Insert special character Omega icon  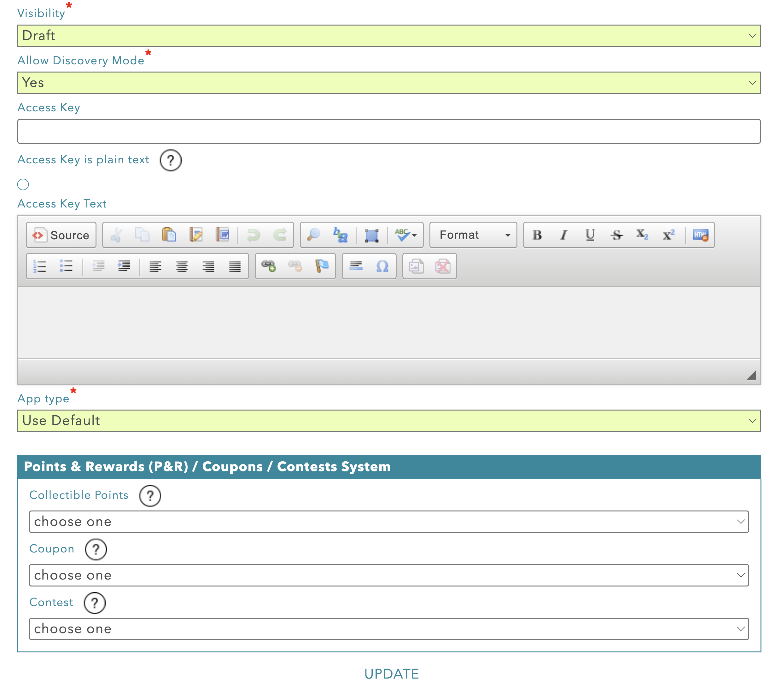[382, 266]
